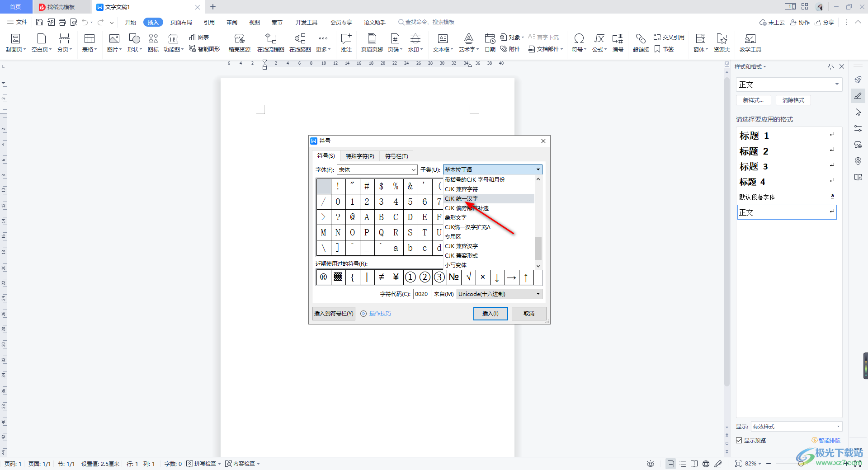Click the new style button
Image resolution: width=868 pixels, height=470 pixels.
(754, 100)
